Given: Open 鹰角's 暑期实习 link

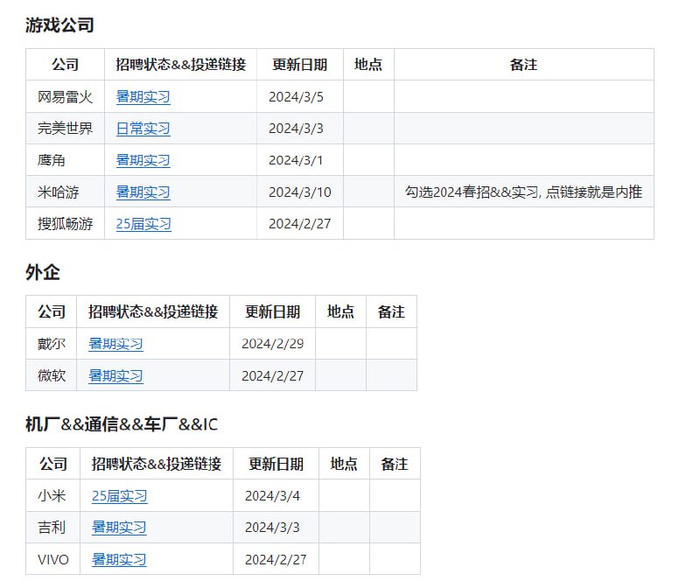Looking at the screenshot, I should point(143,160).
